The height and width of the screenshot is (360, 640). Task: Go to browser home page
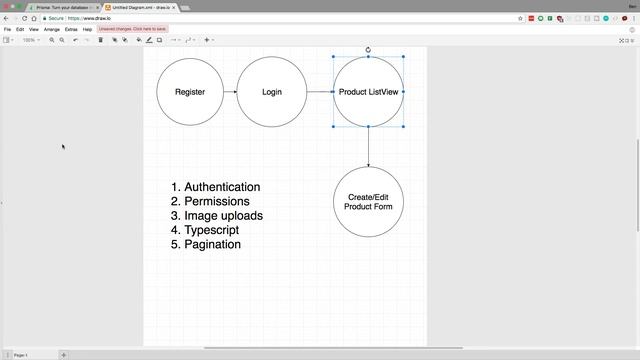pyautogui.click(x=34, y=18)
